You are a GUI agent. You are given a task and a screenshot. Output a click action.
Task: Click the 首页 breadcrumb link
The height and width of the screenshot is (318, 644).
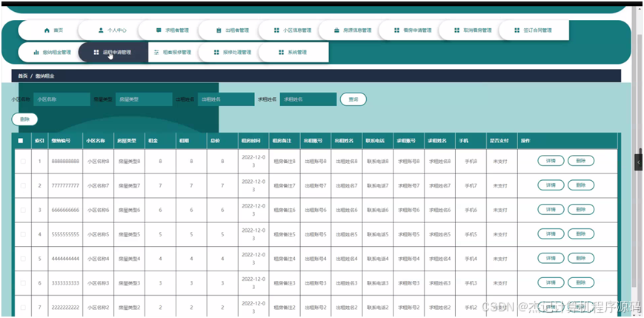[x=22, y=76]
